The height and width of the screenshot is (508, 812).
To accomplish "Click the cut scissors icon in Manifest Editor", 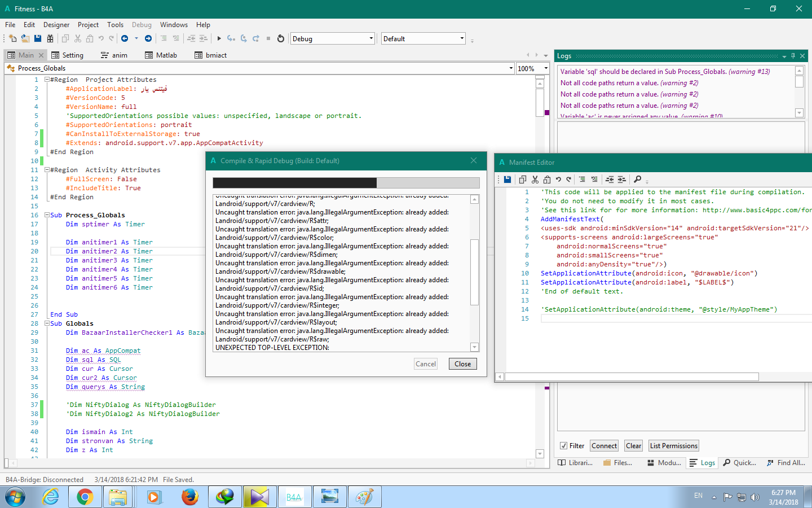I will click(x=535, y=179).
